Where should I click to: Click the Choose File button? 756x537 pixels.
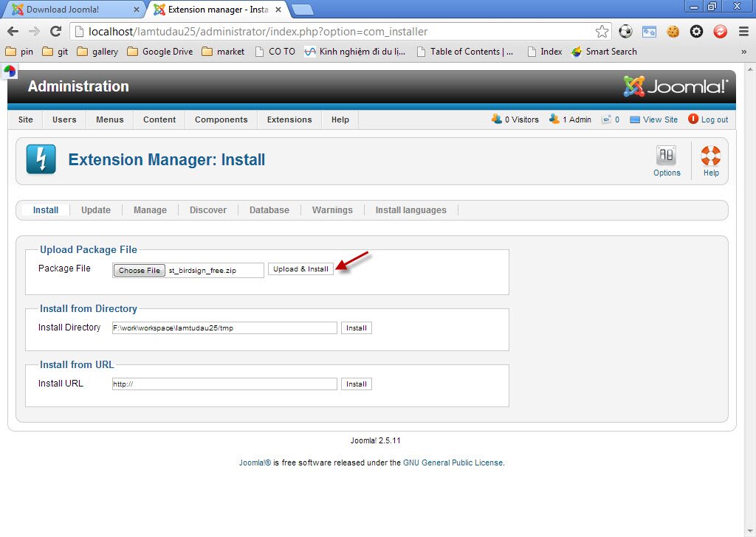139,270
